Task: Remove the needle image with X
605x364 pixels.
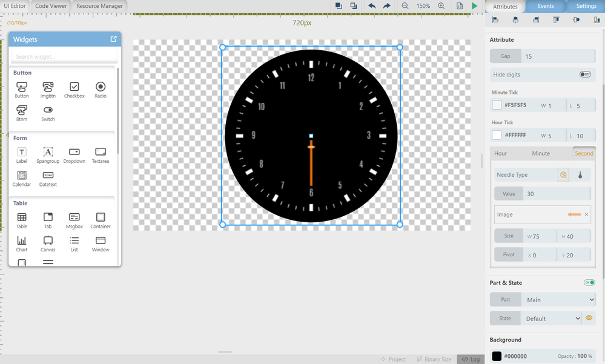Action: 586,214
